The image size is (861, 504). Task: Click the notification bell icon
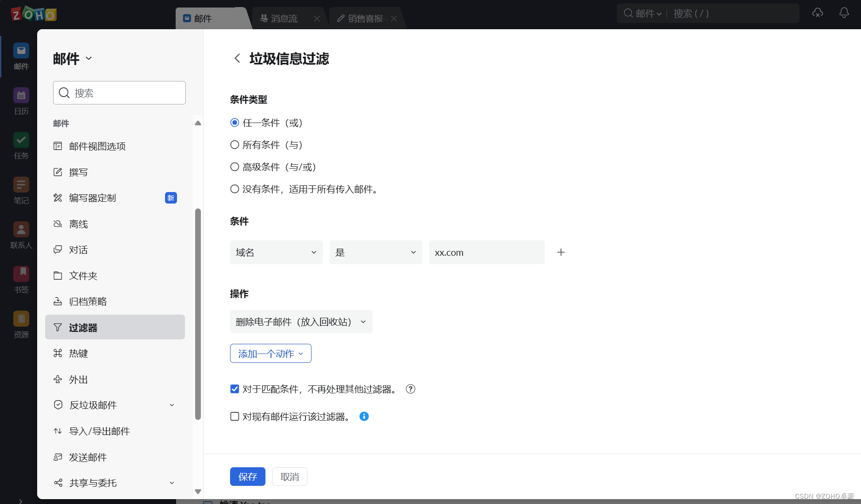[844, 13]
